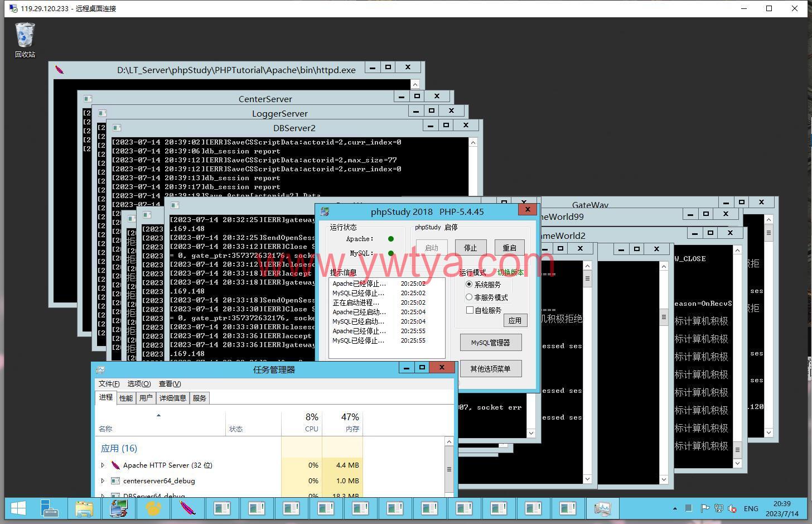The height and width of the screenshot is (524, 812).
Task: Open the 查看(V) menu in Task Manager
Action: point(170,383)
